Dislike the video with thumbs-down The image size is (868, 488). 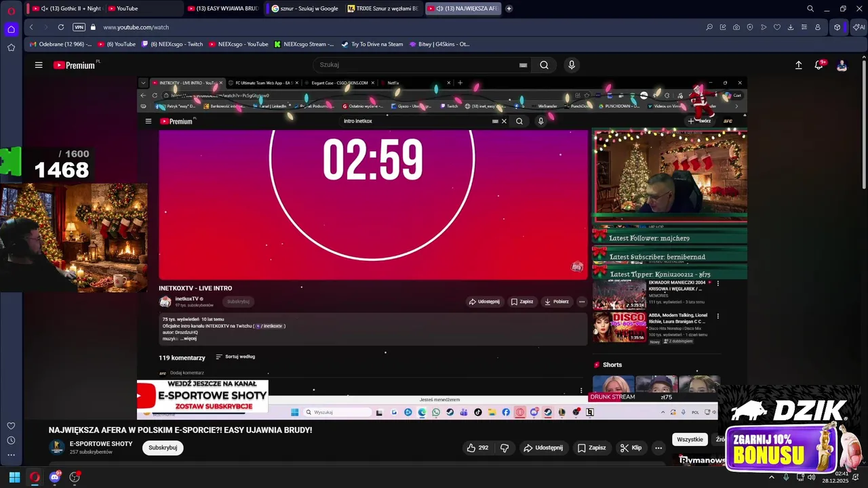pyautogui.click(x=505, y=447)
